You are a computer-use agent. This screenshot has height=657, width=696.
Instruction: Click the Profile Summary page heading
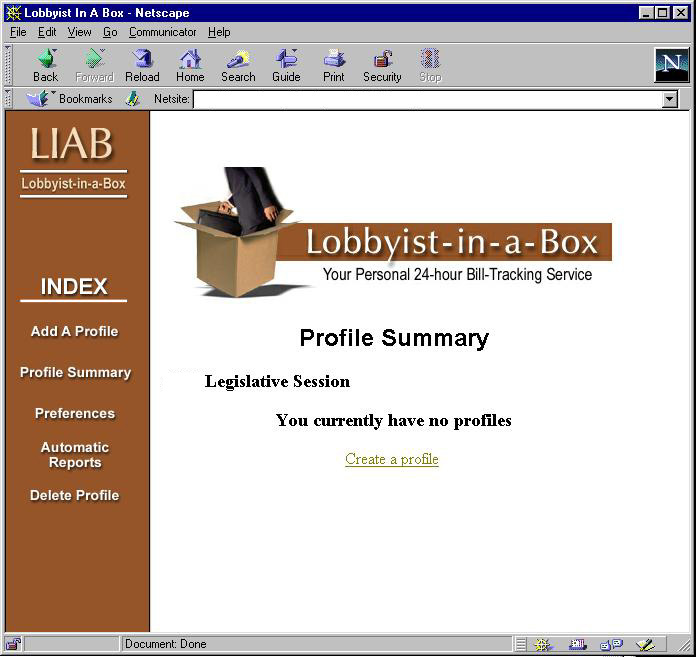pyautogui.click(x=394, y=338)
